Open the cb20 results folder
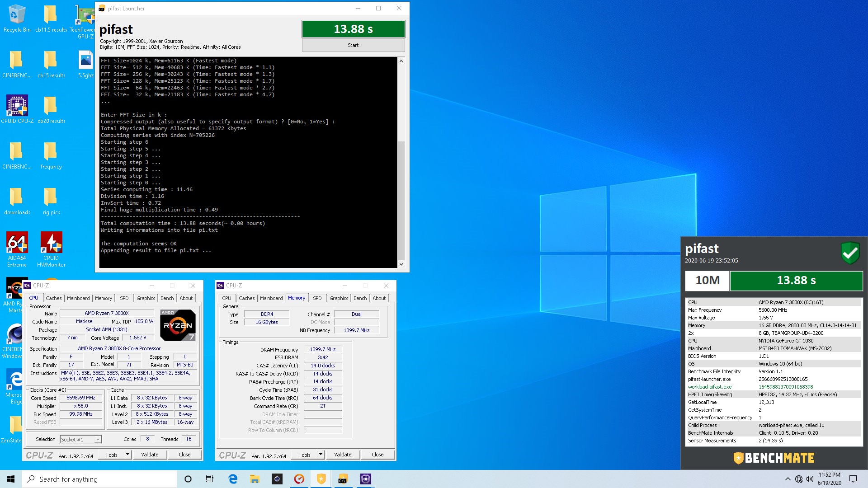This screenshot has height=488, width=868. [x=51, y=109]
